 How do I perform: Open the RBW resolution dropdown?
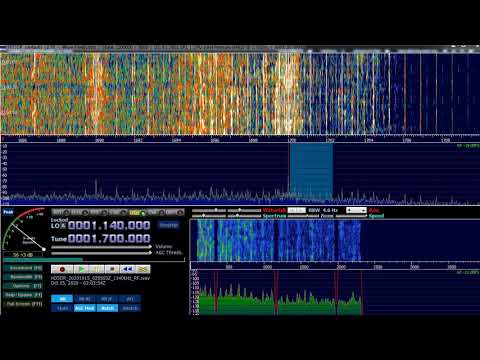point(296,210)
